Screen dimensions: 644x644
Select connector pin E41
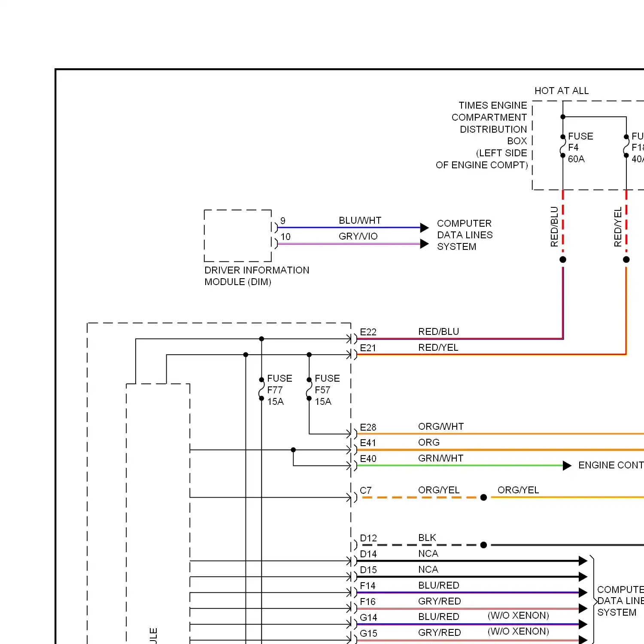pyautogui.click(x=368, y=443)
